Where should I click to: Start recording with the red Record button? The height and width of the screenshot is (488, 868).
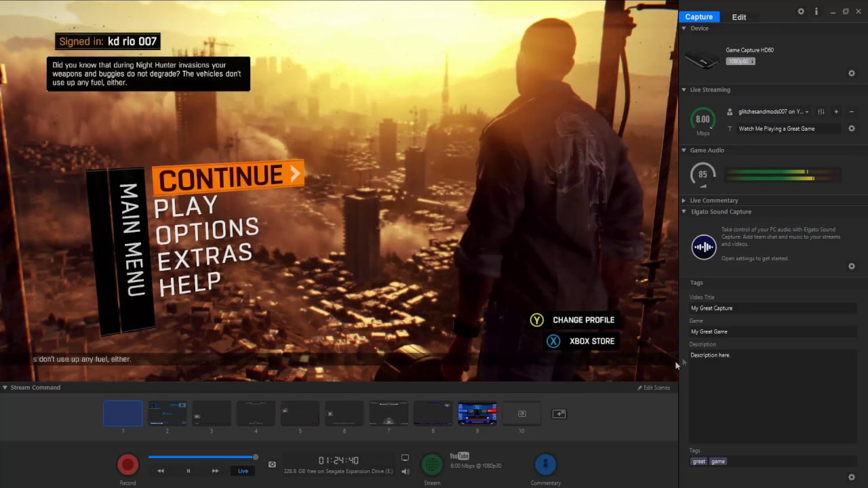[x=127, y=464]
